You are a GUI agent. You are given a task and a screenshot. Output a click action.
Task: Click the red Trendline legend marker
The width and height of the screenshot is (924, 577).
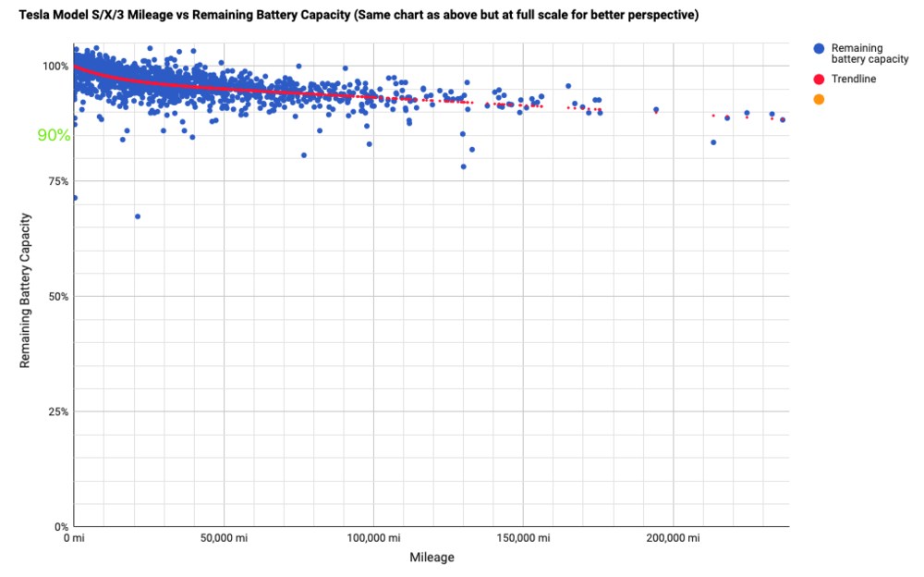(x=819, y=80)
